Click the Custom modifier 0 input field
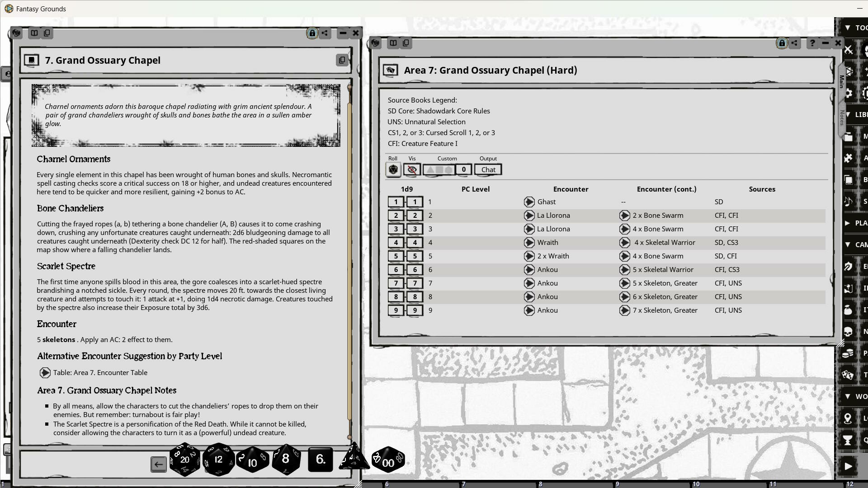Viewport: 868px width, 488px height. [463, 169]
